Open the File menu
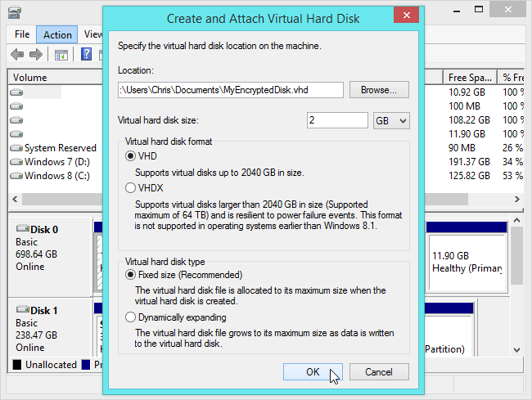This screenshot has width=532, height=400. (22, 34)
